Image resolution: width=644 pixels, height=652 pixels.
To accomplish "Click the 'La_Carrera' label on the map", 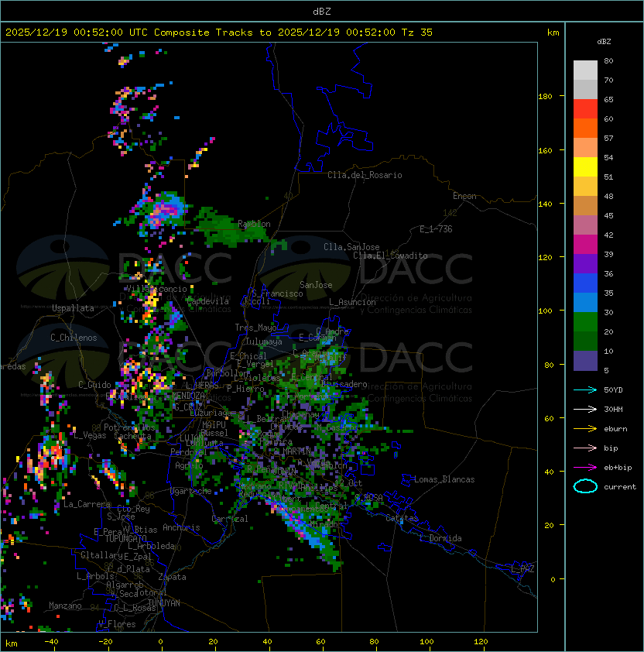I will click(87, 504).
